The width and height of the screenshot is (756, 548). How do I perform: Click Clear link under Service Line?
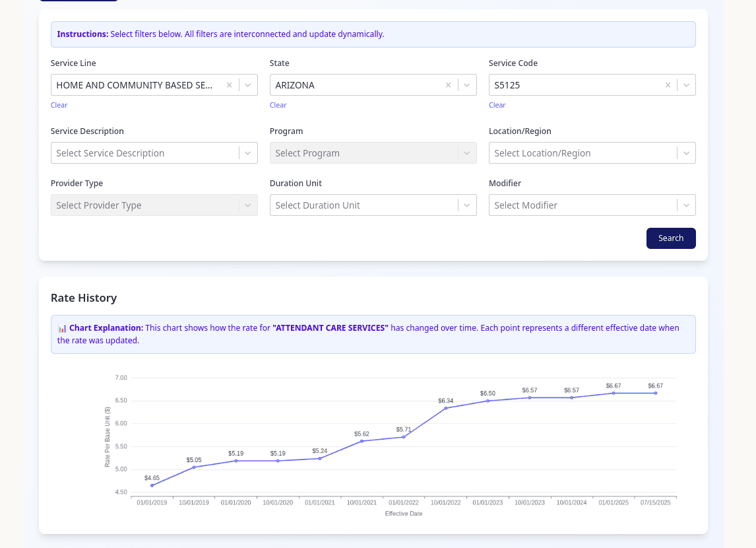59,105
